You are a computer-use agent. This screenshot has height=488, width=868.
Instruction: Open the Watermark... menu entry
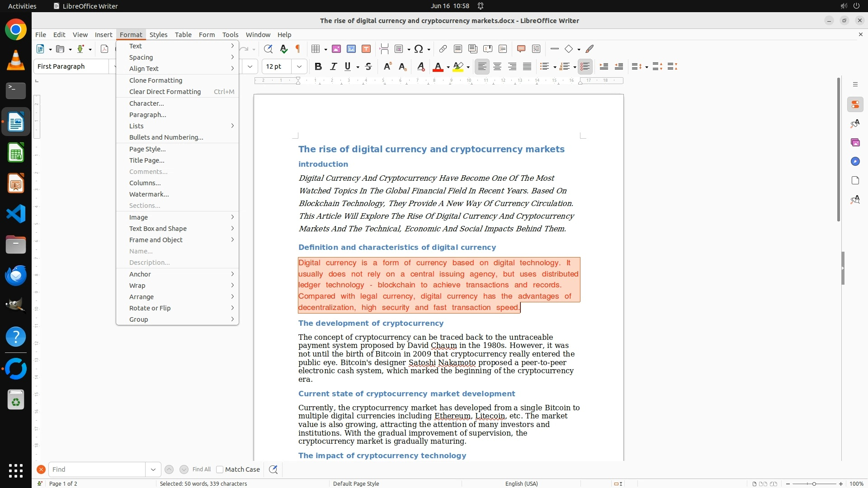[x=149, y=194]
